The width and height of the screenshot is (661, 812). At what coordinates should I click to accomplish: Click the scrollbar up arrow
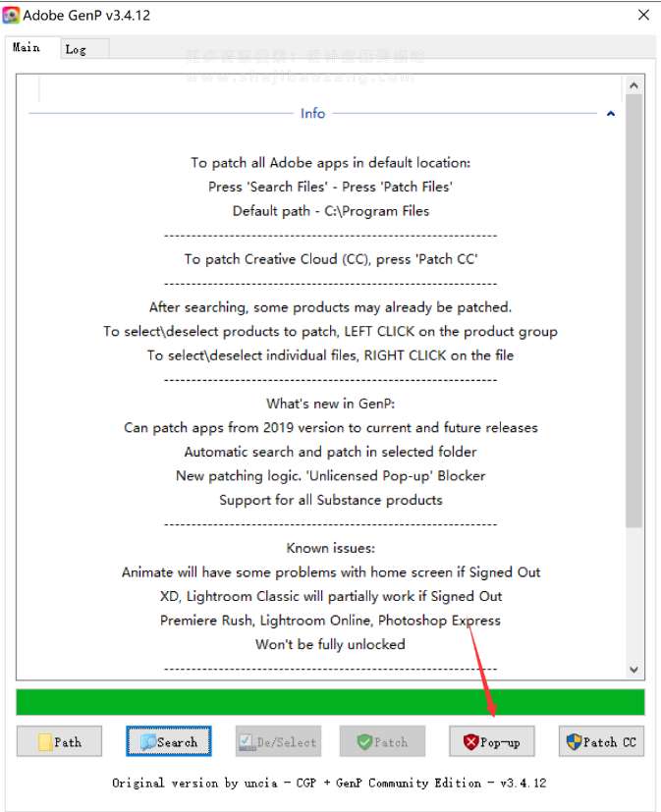pos(633,85)
